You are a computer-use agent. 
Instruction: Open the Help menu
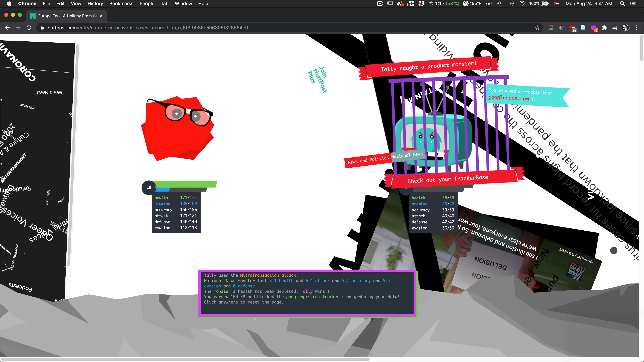pyautogui.click(x=203, y=4)
